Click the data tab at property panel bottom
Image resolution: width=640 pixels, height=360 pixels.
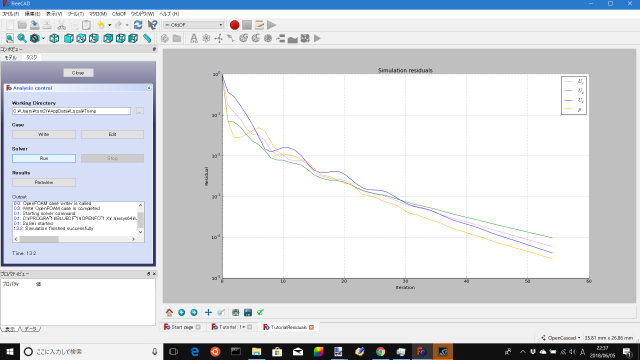31,329
